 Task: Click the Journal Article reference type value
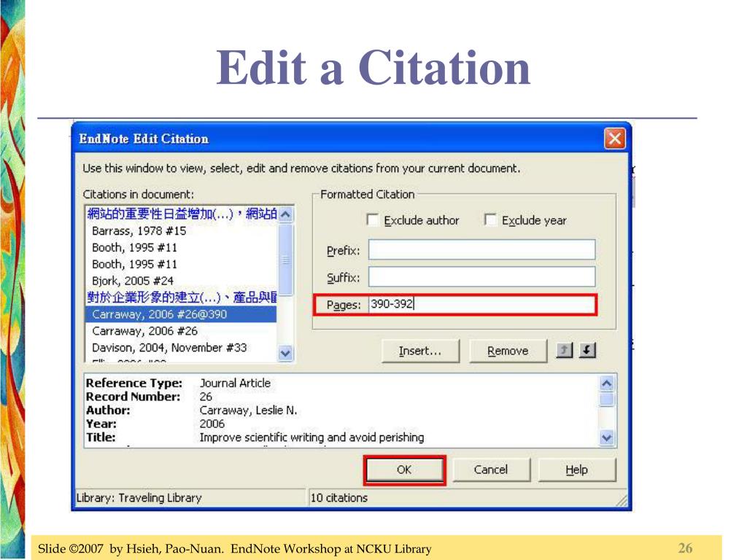(x=235, y=384)
